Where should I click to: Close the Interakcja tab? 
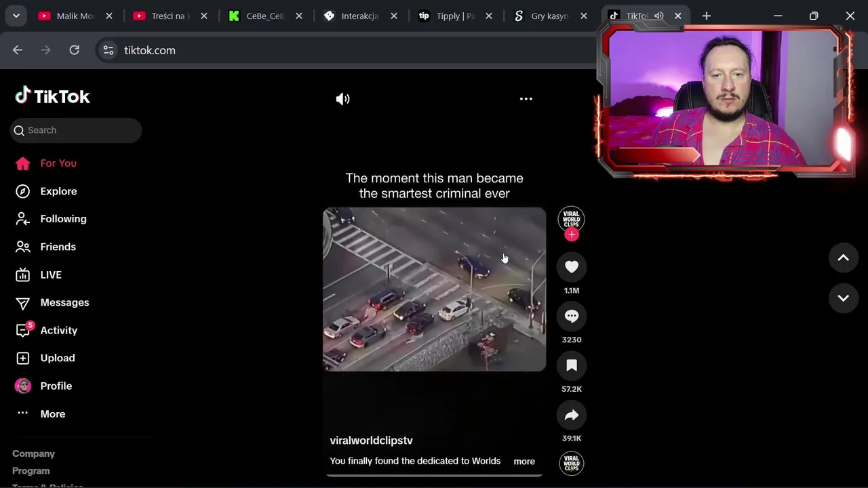tap(394, 16)
